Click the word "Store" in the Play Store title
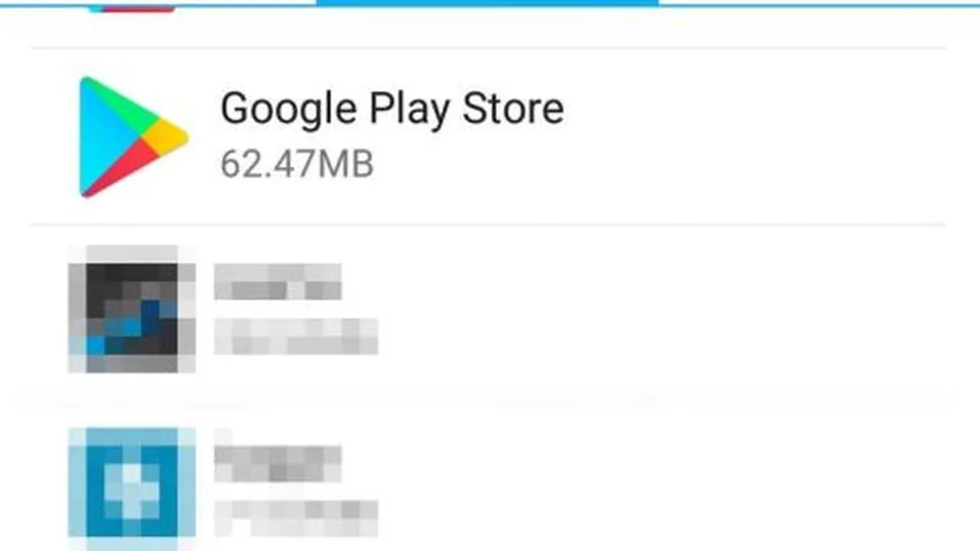Screen dimensions: 980x551 (x=513, y=108)
